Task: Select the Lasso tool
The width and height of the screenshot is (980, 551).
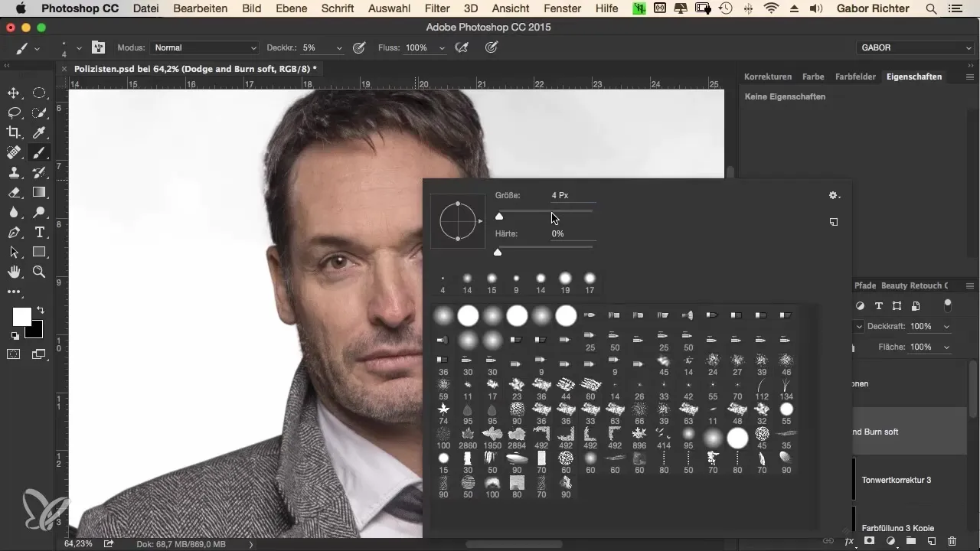Action: [x=14, y=113]
